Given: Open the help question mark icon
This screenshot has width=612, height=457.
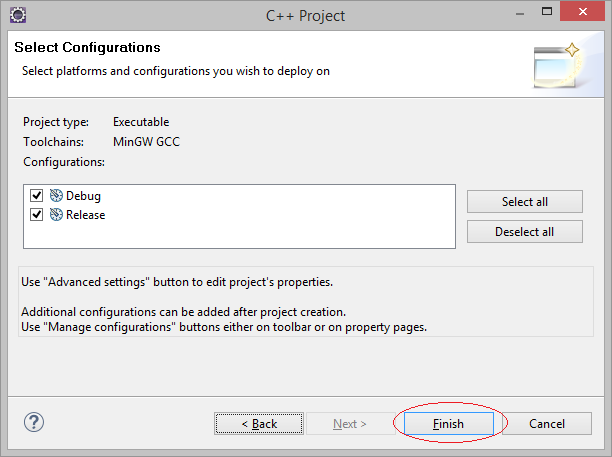Looking at the screenshot, I should [x=34, y=422].
